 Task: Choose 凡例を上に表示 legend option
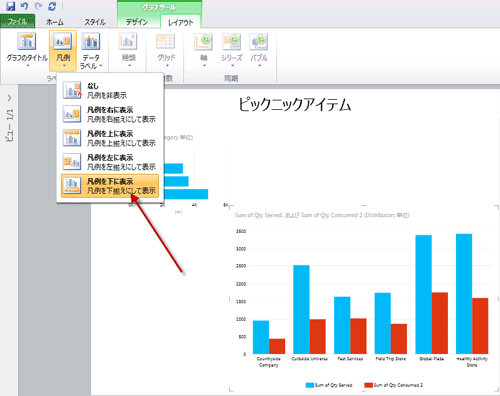click(x=110, y=138)
